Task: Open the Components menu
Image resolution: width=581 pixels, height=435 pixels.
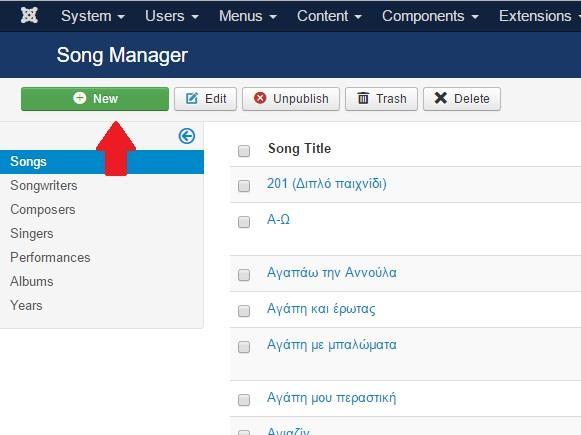Action: (430, 16)
